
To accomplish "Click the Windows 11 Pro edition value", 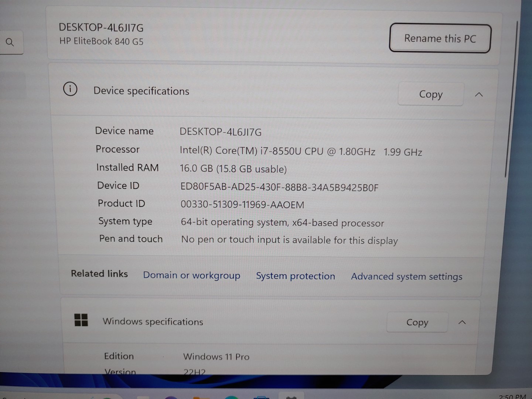I will pyautogui.click(x=216, y=357).
